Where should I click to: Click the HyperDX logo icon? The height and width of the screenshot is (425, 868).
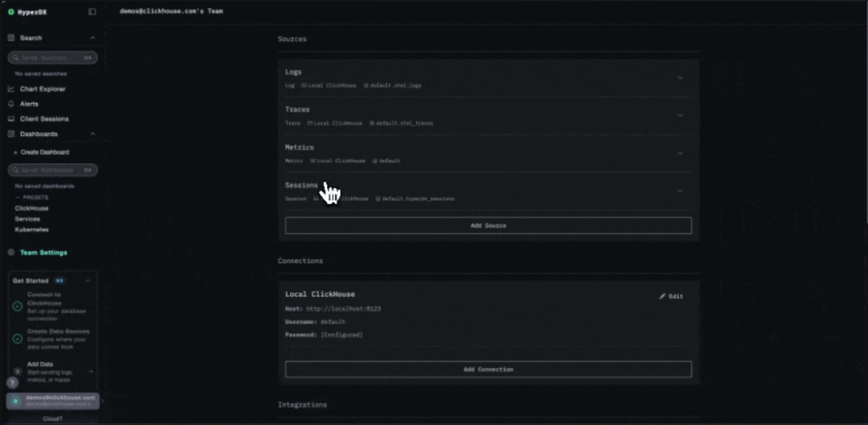[11, 12]
